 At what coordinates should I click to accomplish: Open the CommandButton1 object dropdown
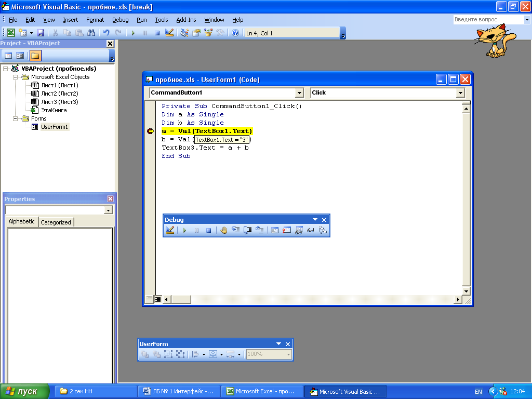pyautogui.click(x=299, y=92)
